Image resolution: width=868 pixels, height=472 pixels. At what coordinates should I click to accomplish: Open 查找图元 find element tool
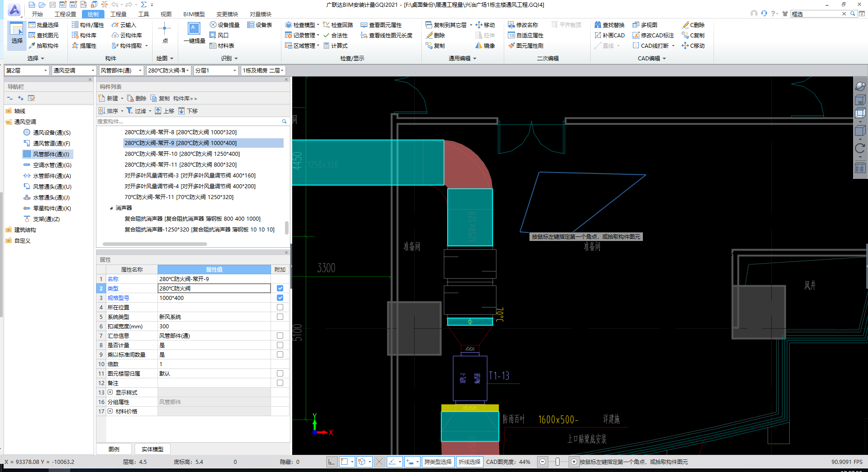(x=44, y=35)
